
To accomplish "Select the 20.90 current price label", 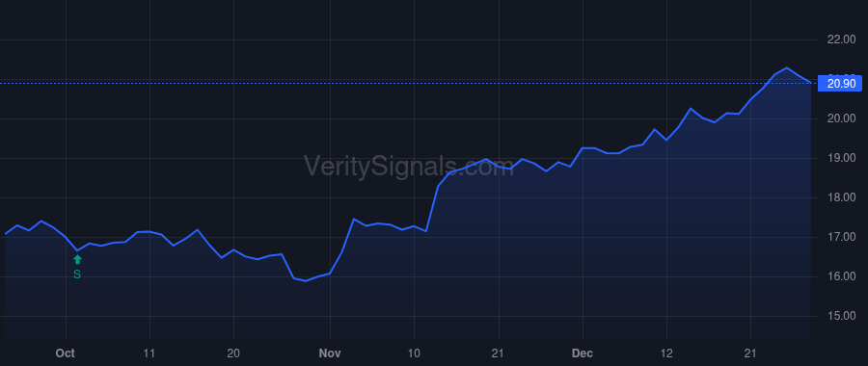I will [841, 84].
